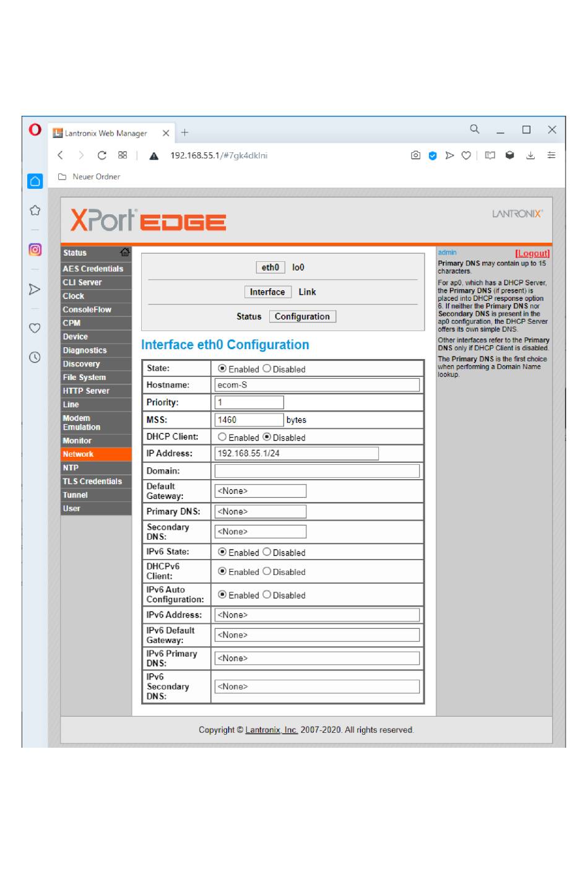Click the send-to-flow arrow in address bar

449,155
